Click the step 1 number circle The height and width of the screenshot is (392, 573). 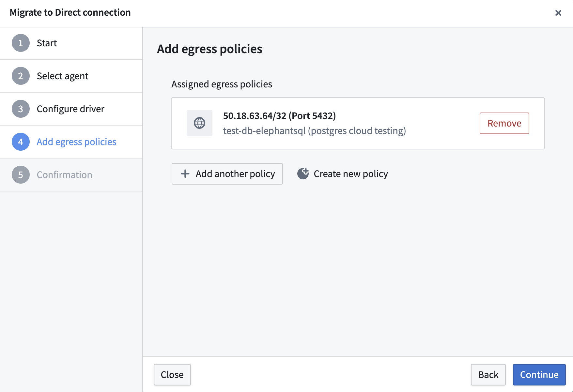[21, 43]
